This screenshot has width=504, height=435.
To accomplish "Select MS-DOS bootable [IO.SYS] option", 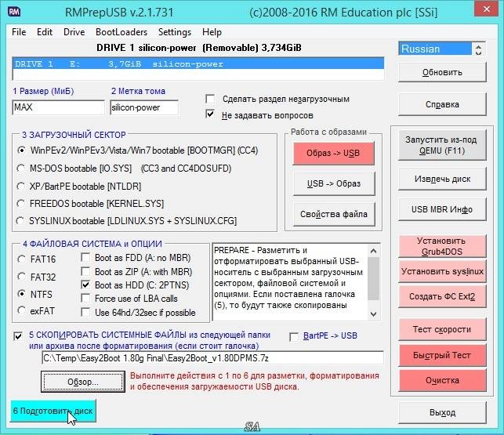I will 21,169.
